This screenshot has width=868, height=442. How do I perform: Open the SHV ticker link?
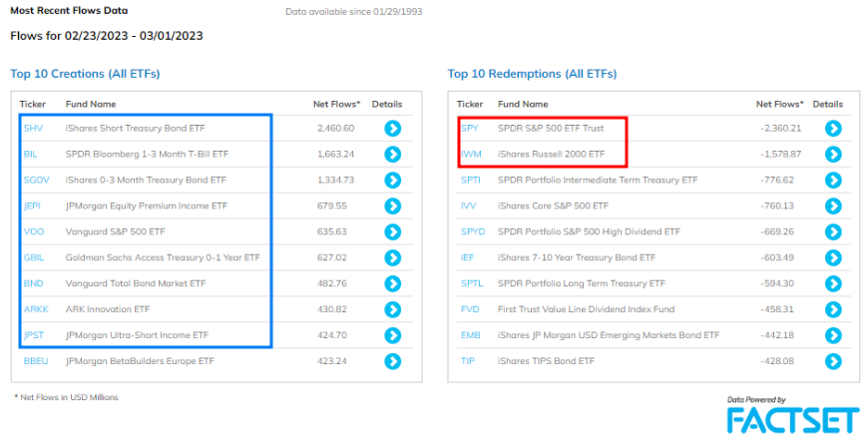(x=33, y=128)
